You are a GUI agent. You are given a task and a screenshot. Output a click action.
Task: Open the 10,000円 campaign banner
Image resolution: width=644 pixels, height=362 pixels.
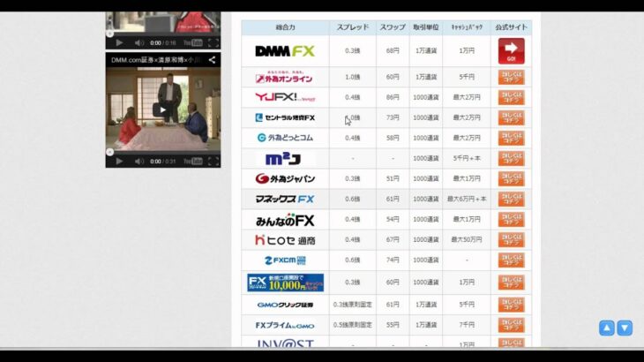click(285, 283)
